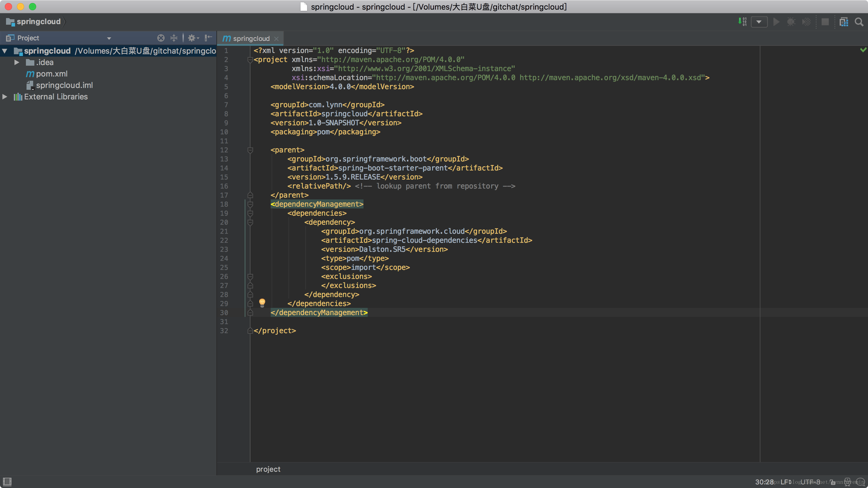Switch to the springcloud editor tab
Screen dimensions: 868x488
tap(251, 38)
